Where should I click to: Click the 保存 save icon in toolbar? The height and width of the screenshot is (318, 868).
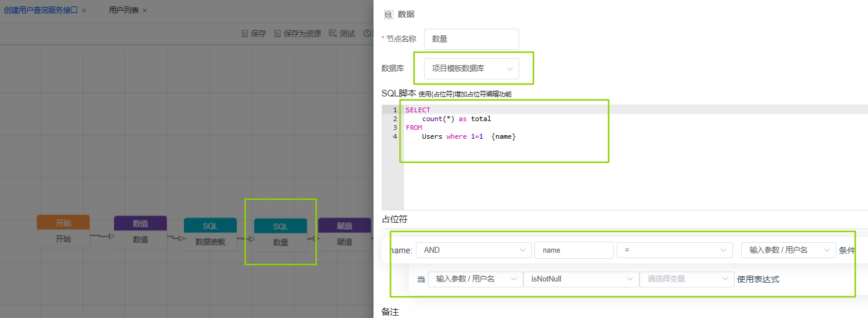pyautogui.click(x=245, y=34)
